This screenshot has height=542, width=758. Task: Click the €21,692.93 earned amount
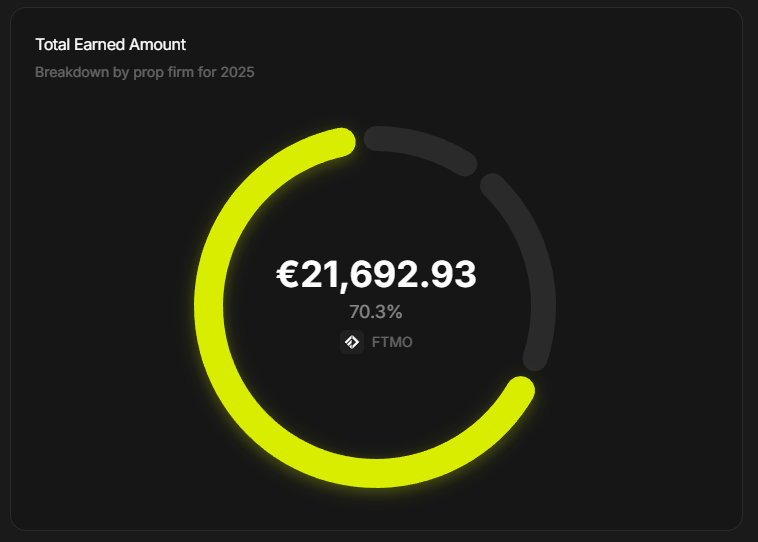pyautogui.click(x=376, y=275)
